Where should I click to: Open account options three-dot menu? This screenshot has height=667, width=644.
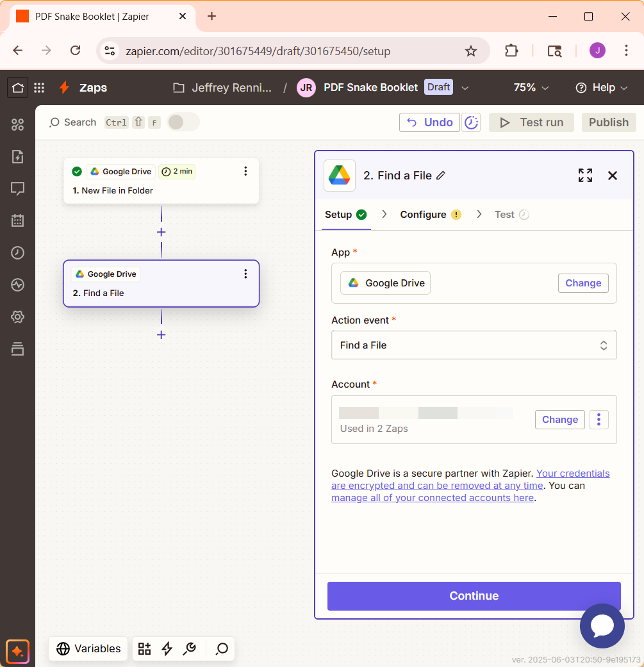pos(599,420)
